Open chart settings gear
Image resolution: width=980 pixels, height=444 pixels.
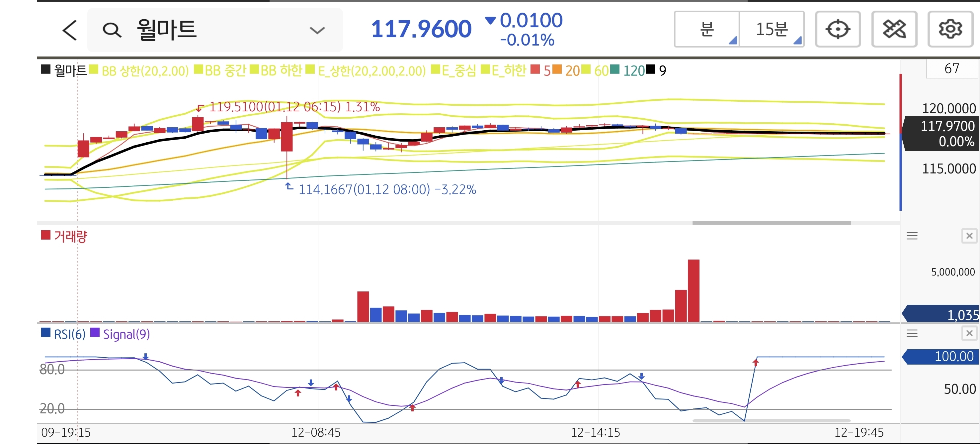click(x=950, y=29)
